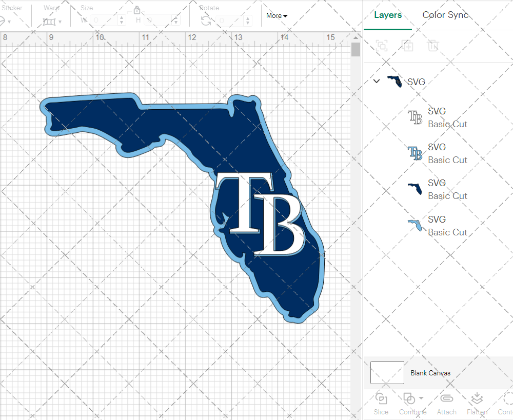Click the Rotate icon in toolbar

click(x=206, y=21)
